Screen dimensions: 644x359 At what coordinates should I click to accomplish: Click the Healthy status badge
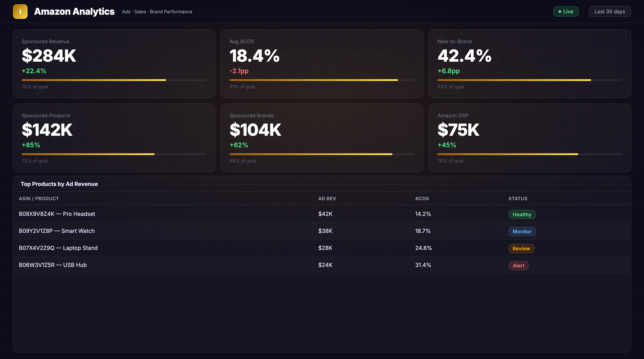point(522,214)
